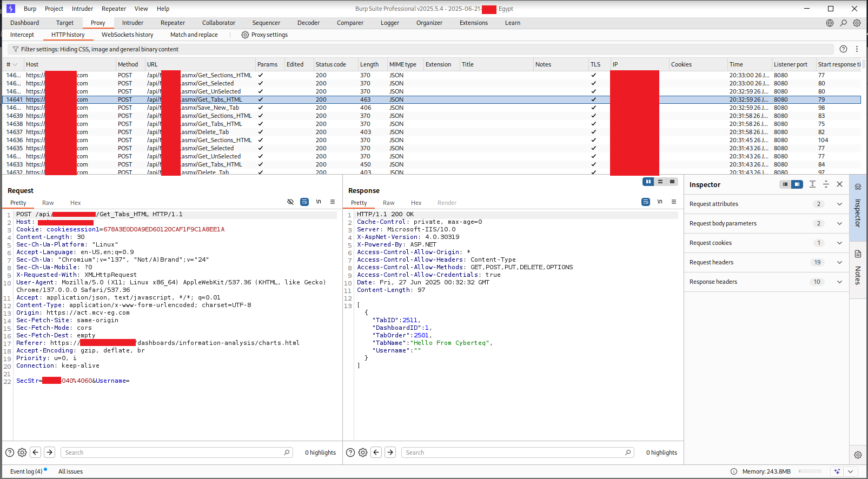Click the Burp Suite lightning logo icon
The image size is (868, 479).
point(10,9)
